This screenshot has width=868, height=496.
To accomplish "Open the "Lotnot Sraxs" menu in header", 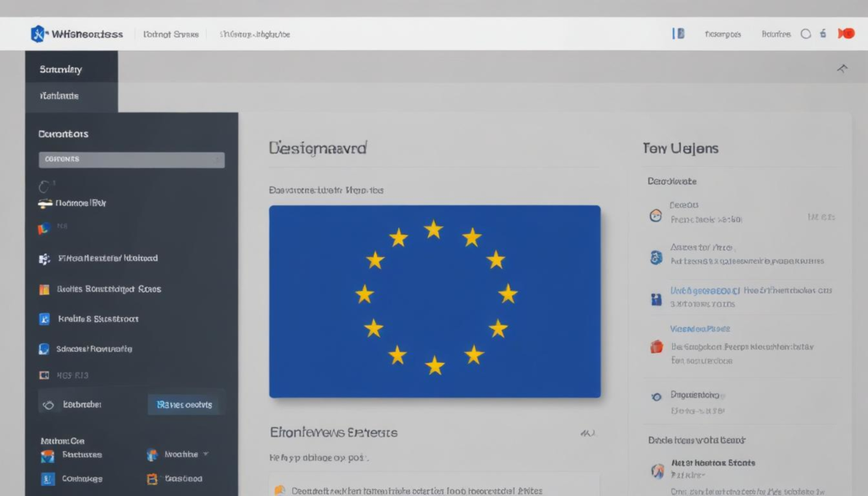I will pos(170,34).
